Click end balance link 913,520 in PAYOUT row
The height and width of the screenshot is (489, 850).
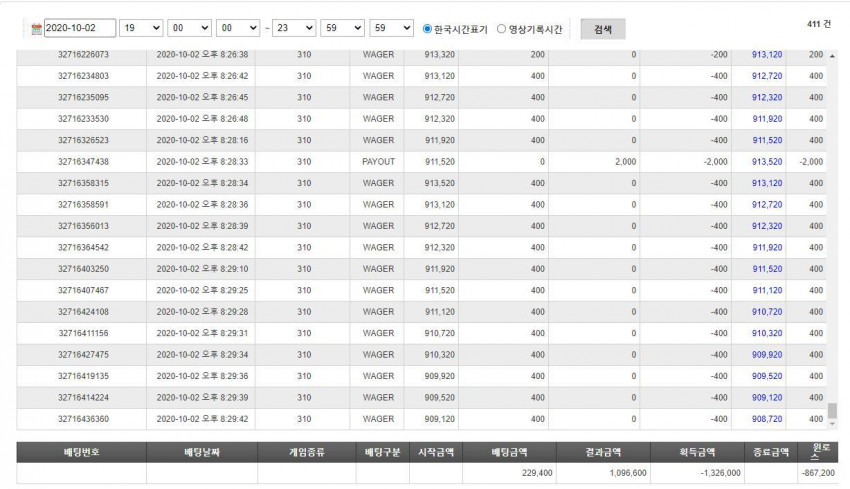pos(767,162)
